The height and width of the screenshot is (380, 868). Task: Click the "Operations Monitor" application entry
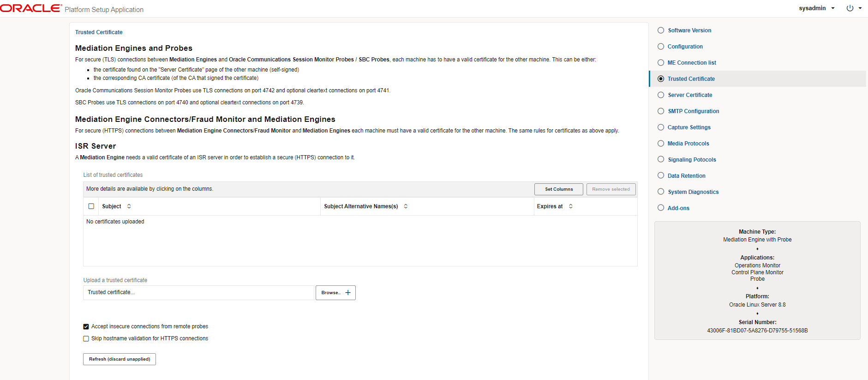tap(757, 265)
